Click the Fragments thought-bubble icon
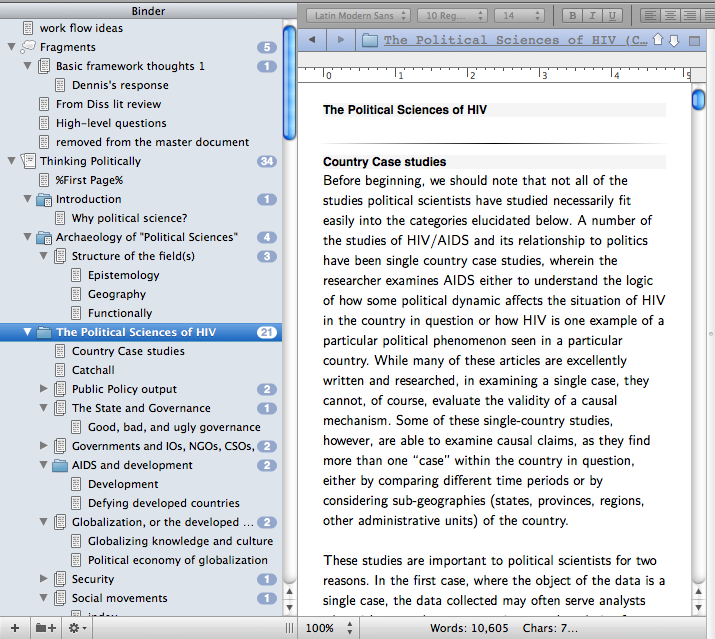 (x=28, y=47)
